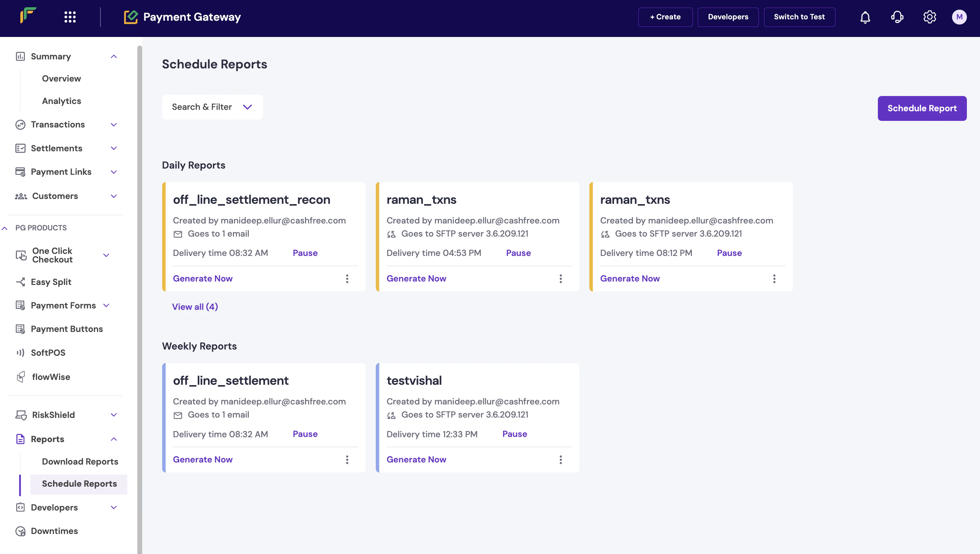Screen dimensions: 980x554
Task: Open Download Reports in sidebar
Action: pyautogui.click(x=80, y=461)
